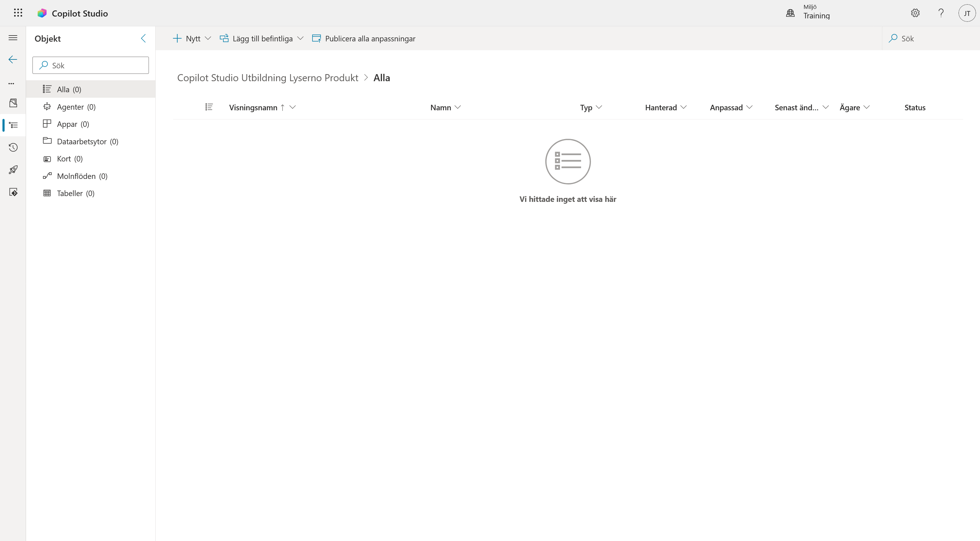Open the history icon in left rail

[13, 147]
